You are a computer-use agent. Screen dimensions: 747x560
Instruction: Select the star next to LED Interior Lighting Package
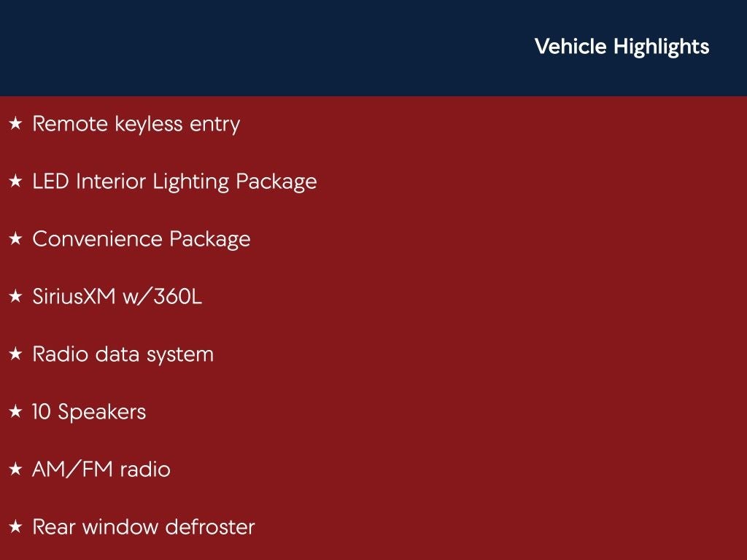pyautogui.click(x=15, y=182)
